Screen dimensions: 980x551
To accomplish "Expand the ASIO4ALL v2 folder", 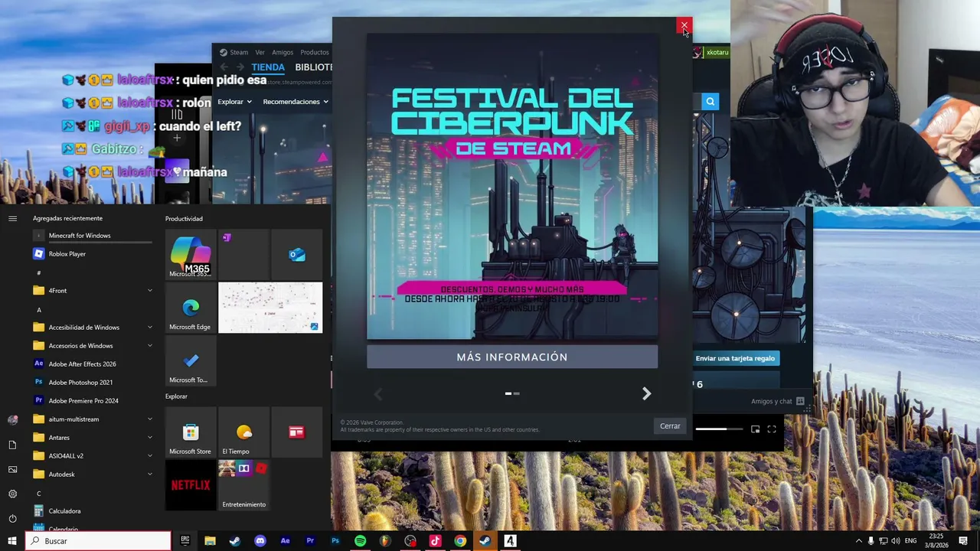I will (92, 456).
